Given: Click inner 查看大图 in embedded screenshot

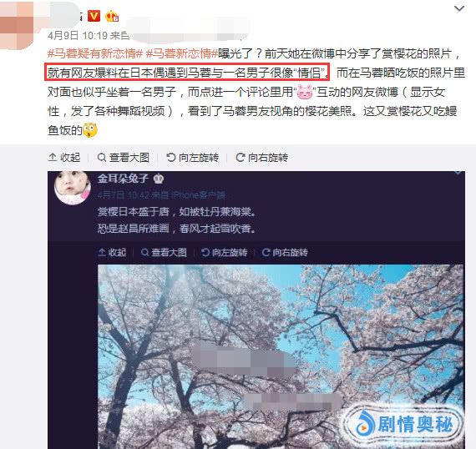Looking at the screenshot, I should coord(164,252).
